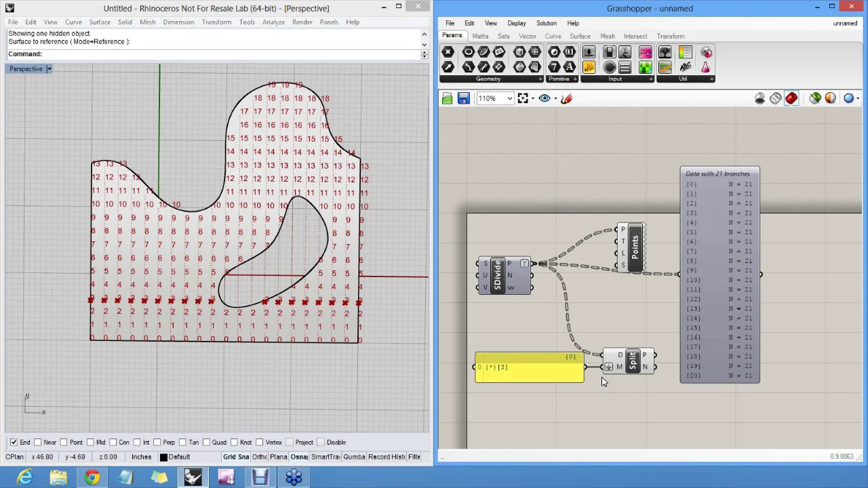
Task: Click the Point parameter icon in Geometry
Action: click(x=448, y=53)
